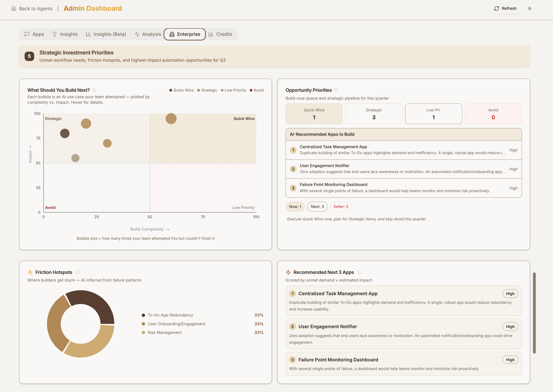This screenshot has width=553, height=392.
Task: Click the bubble in the Quick Wins quadrant
Action: (171, 119)
